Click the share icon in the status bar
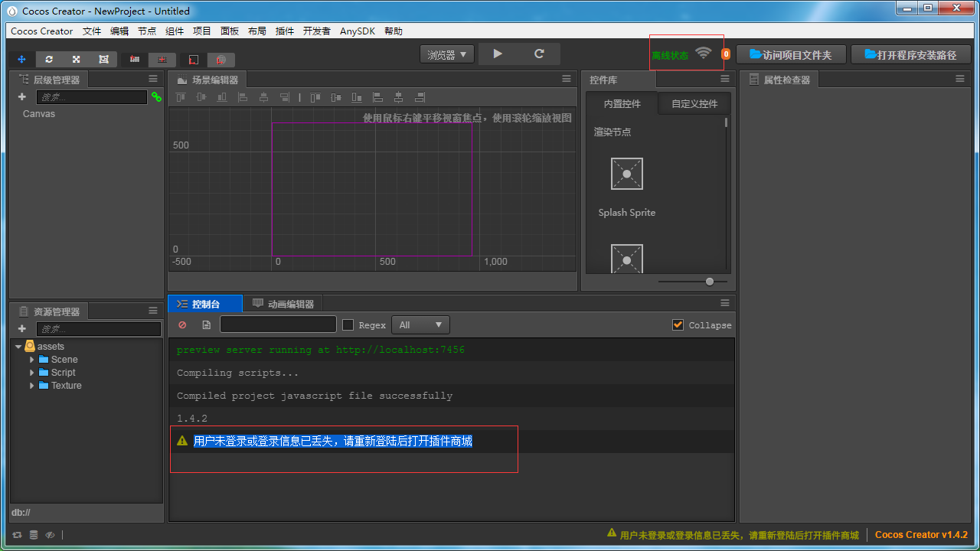This screenshot has width=980, height=551. pos(17,535)
